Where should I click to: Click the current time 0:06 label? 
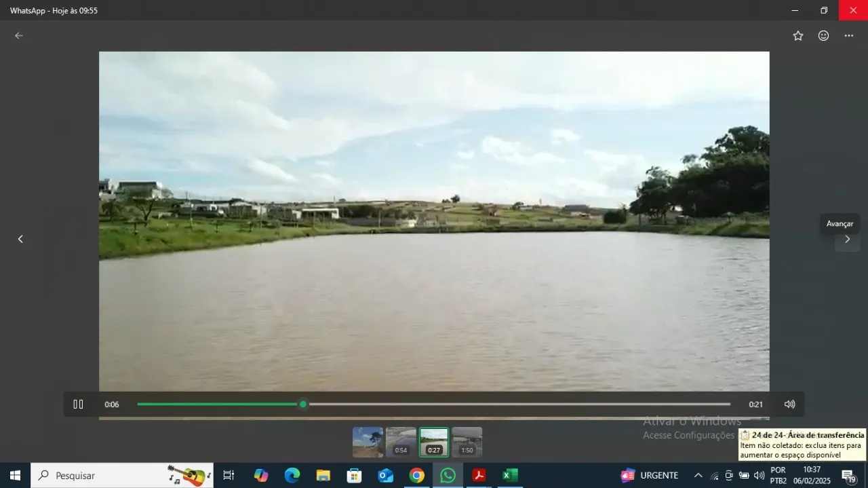coord(112,405)
